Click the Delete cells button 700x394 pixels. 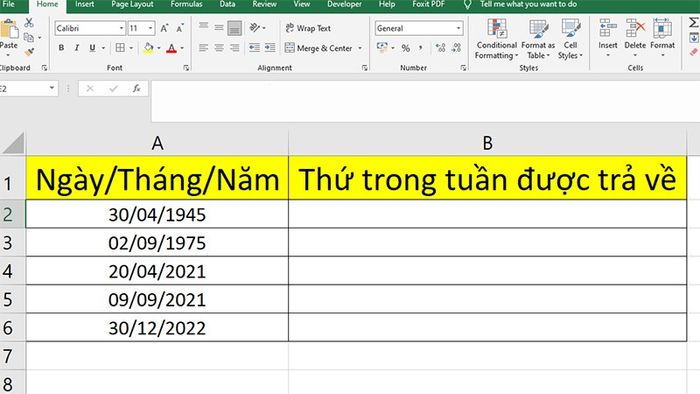click(x=635, y=38)
